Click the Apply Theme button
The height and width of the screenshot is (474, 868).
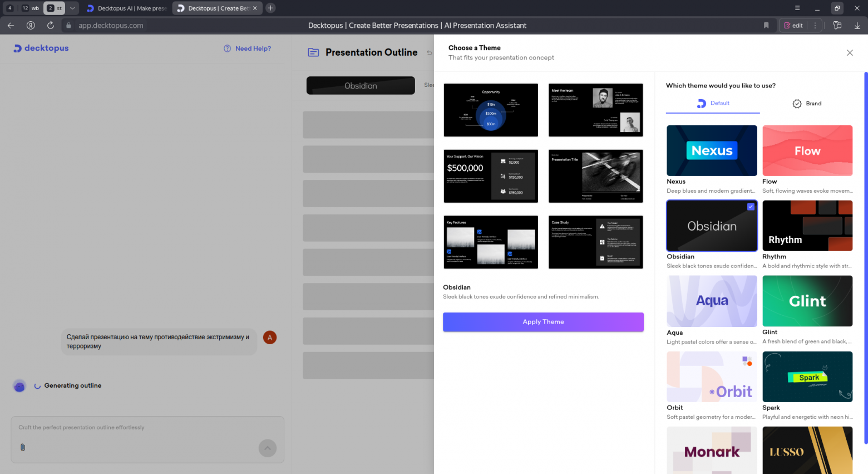543,322
